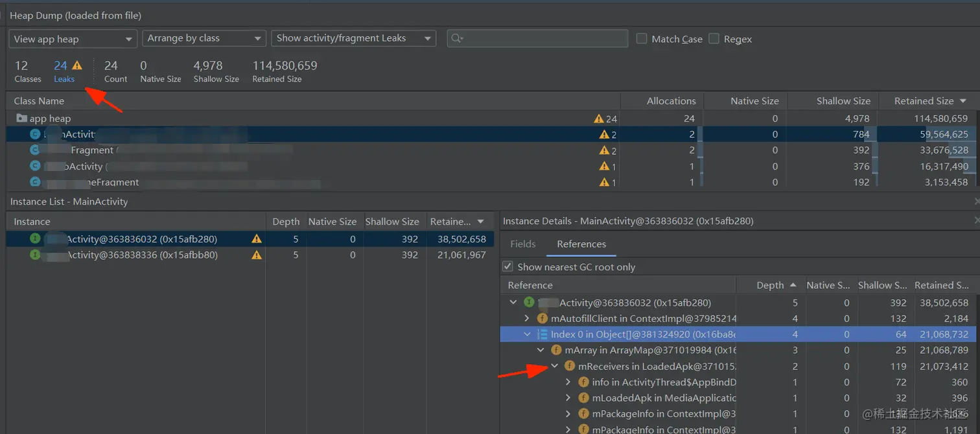Viewport: 980px width, 434px height.
Task: Click array icon of Index 0 in Object[]
Action: (x=542, y=334)
